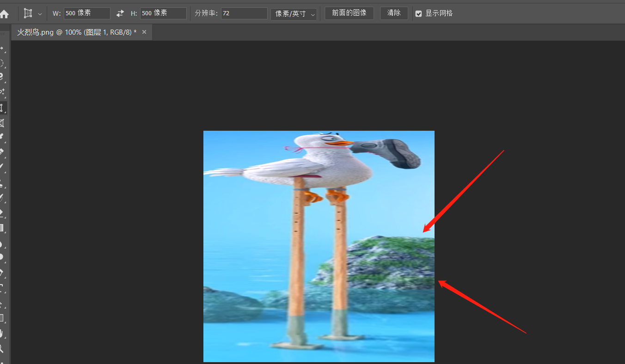
Task: Click the H height input field
Action: pyautogui.click(x=163, y=13)
